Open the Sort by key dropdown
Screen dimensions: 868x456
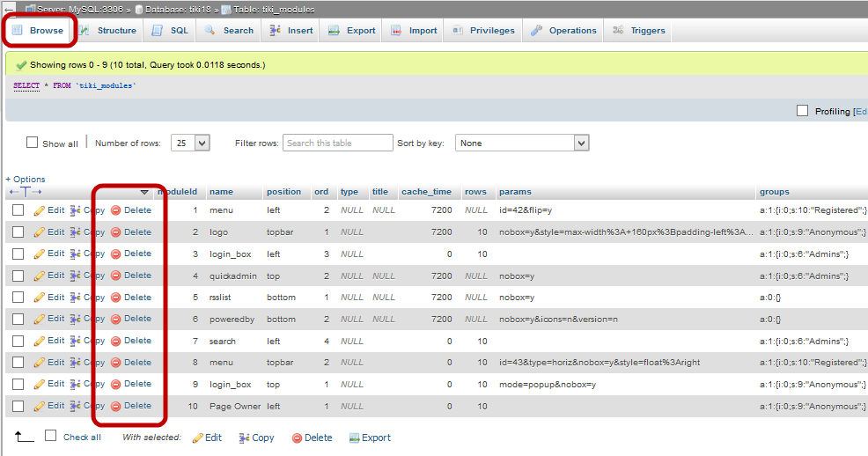pyautogui.click(x=521, y=143)
